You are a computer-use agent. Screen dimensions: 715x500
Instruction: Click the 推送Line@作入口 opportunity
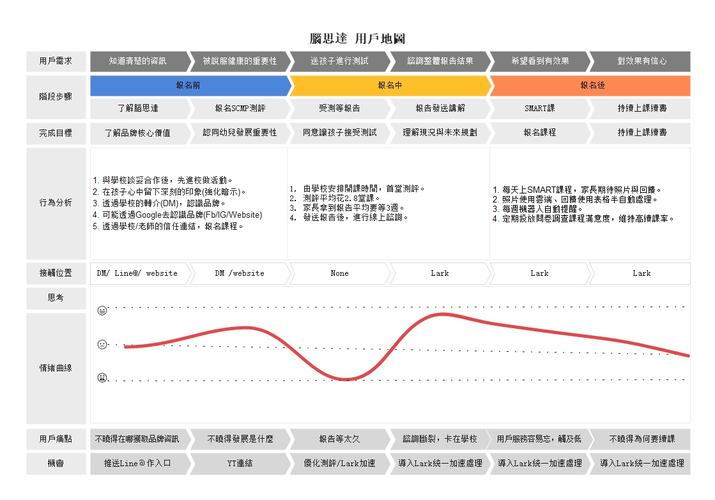tap(139, 464)
